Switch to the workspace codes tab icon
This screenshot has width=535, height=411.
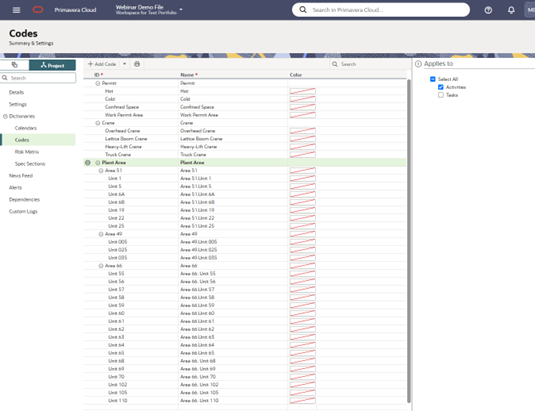point(14,65)
